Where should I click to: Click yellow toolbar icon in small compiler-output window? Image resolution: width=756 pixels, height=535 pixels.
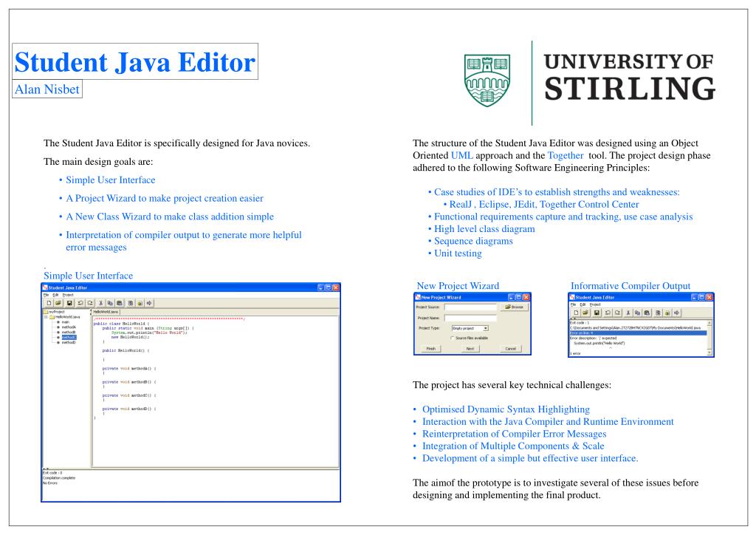[667, 313]
